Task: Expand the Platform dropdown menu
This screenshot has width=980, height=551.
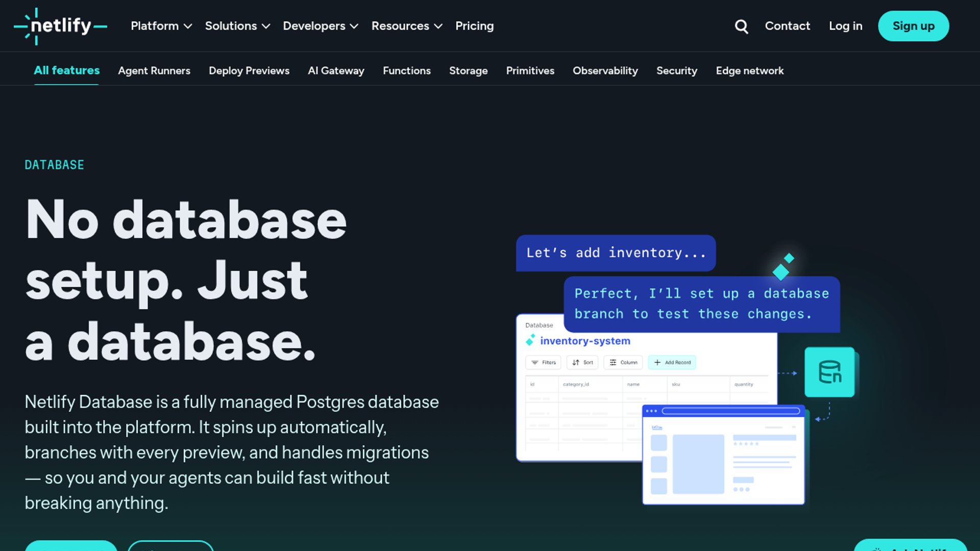Action: [x=161, y=26]
